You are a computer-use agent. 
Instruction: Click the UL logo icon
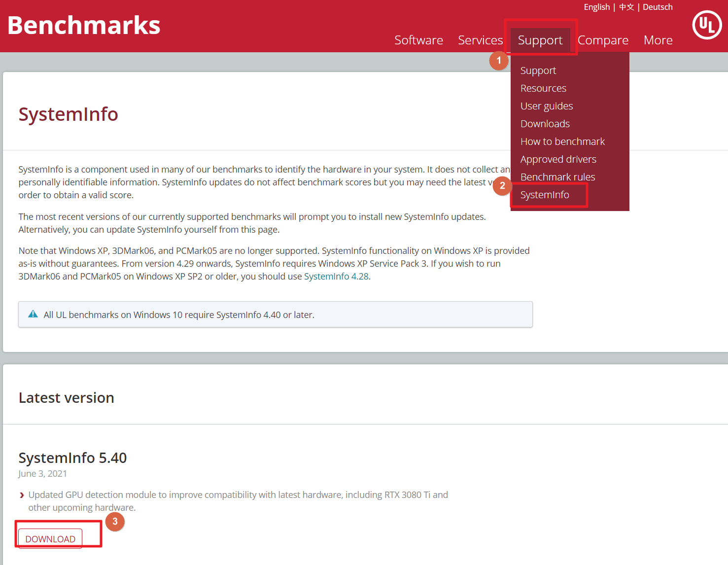(x=707, y=25)
